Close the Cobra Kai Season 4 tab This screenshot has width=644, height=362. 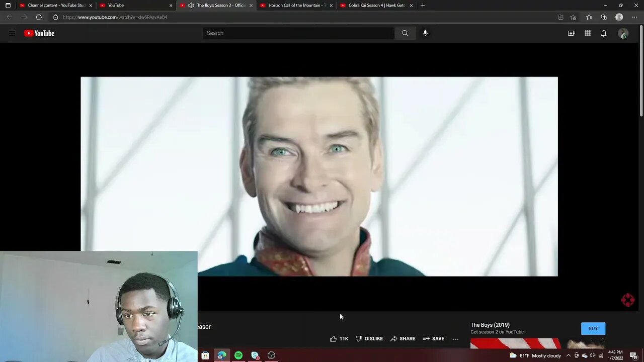click(411, 6)
